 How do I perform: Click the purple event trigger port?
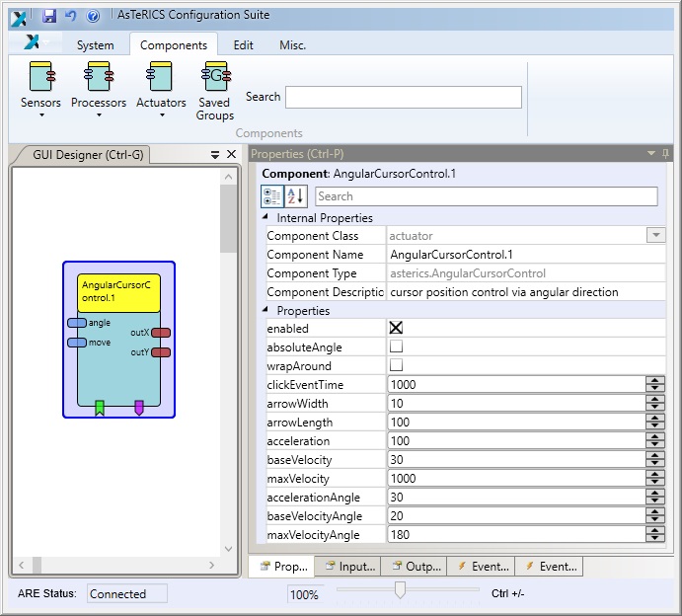[x=139, y=408]
